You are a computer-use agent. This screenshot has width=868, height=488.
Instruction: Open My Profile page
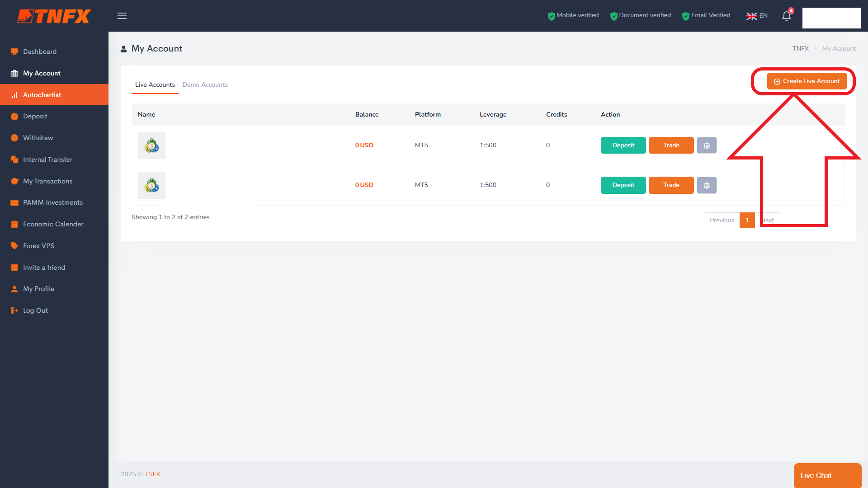tap(54, 289)
